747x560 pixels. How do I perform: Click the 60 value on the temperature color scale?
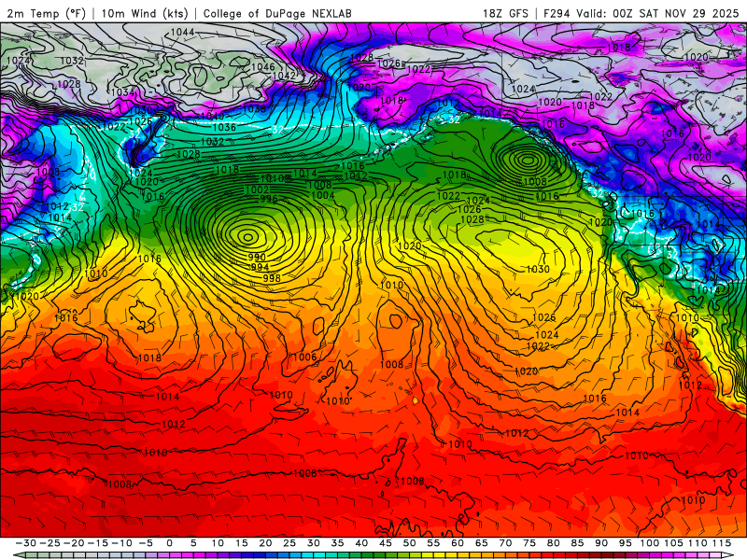[458, 543]
